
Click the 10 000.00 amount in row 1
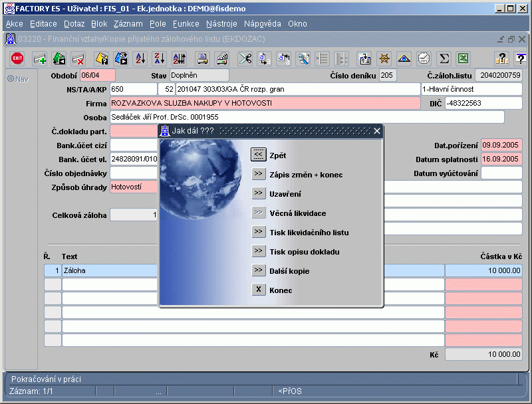(483, 270)
